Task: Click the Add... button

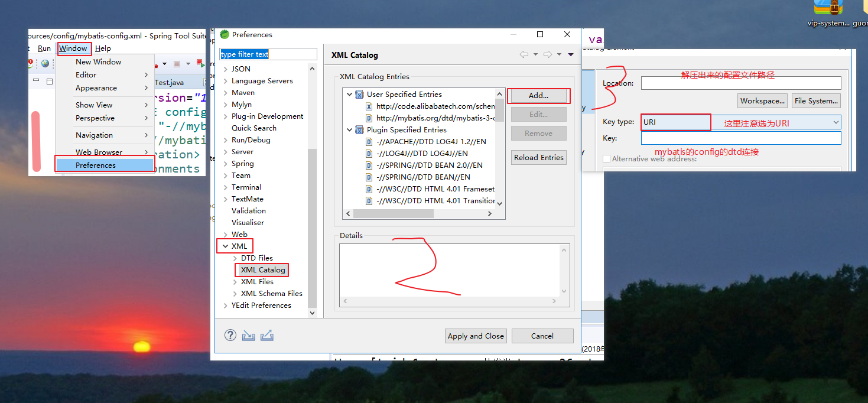Action: tap(538, 95)
